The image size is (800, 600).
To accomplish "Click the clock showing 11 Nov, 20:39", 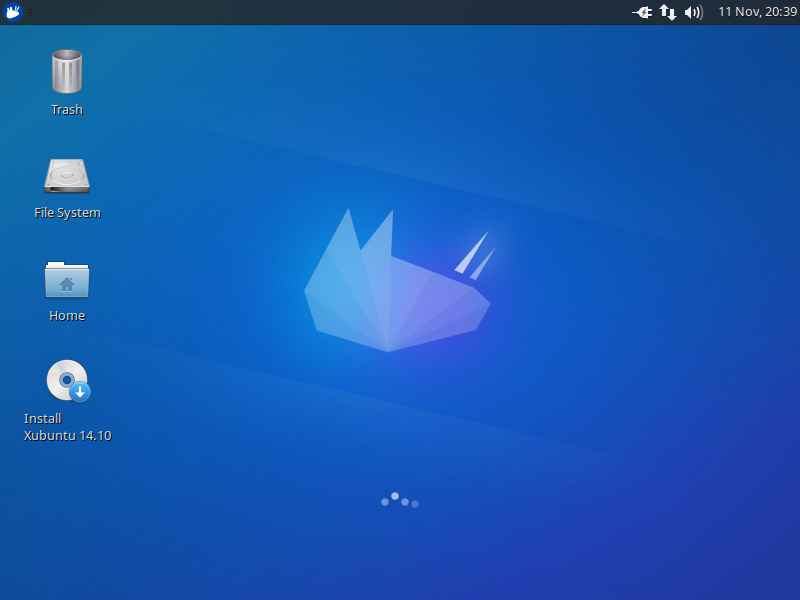I will pos(757,12).
